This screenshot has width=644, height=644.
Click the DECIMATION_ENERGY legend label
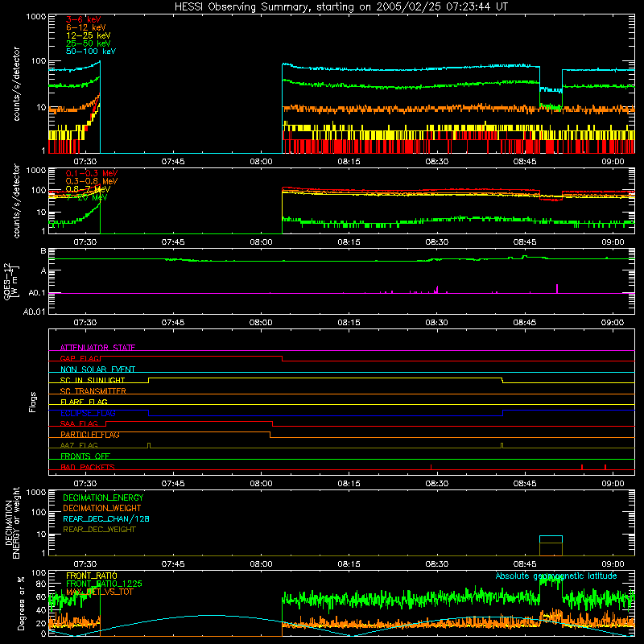tap(103, 497)
